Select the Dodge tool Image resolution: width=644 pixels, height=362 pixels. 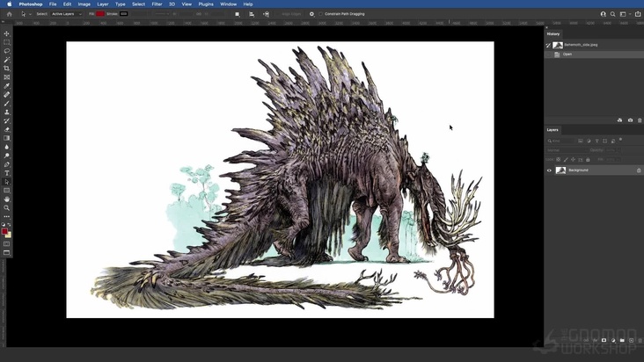click(x=6, y=156)
